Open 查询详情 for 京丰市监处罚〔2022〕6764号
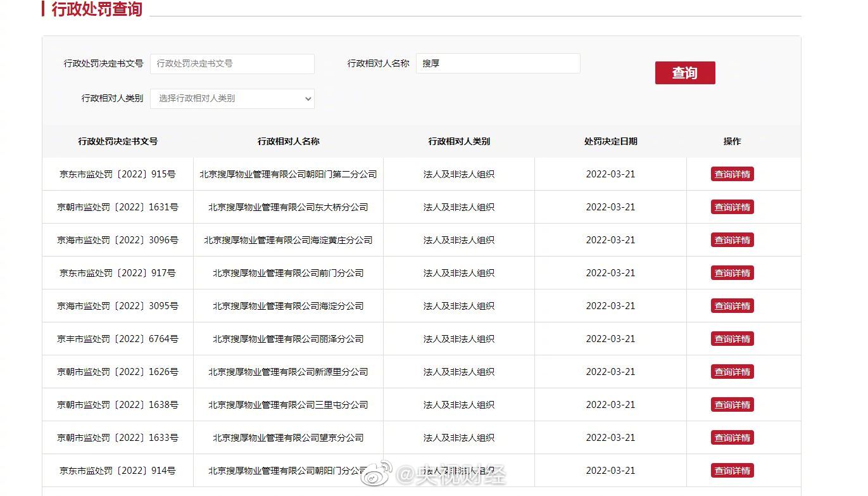This screenshot has width=868, height=496. pos(733,339)
